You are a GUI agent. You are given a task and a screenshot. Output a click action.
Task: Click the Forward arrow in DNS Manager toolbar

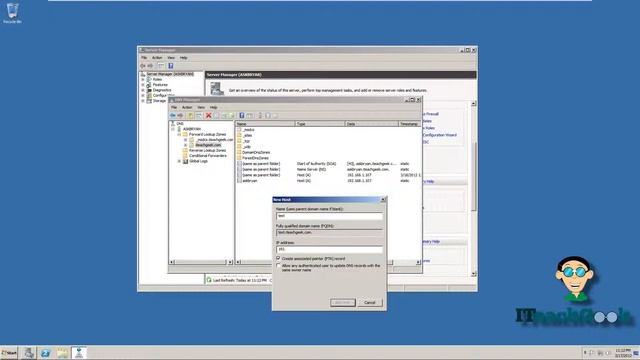tap(180, 116)
